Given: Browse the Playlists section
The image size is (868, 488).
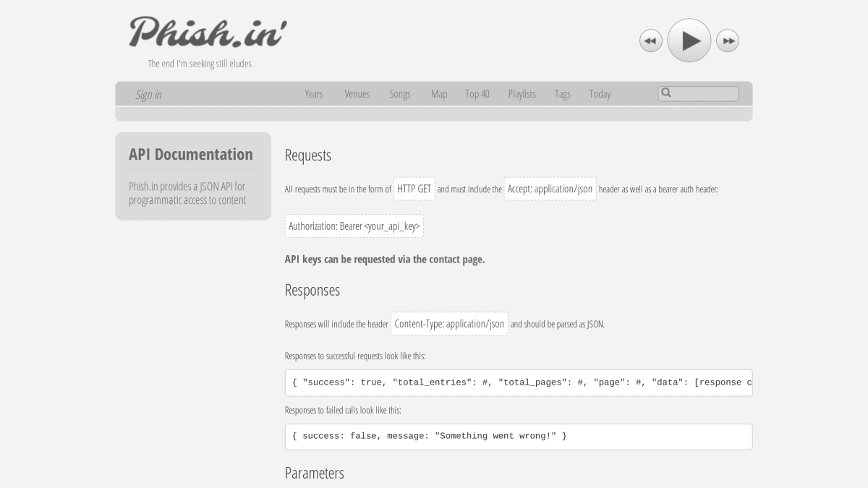Looking at the screenshot, I should [x=522, y=94].
